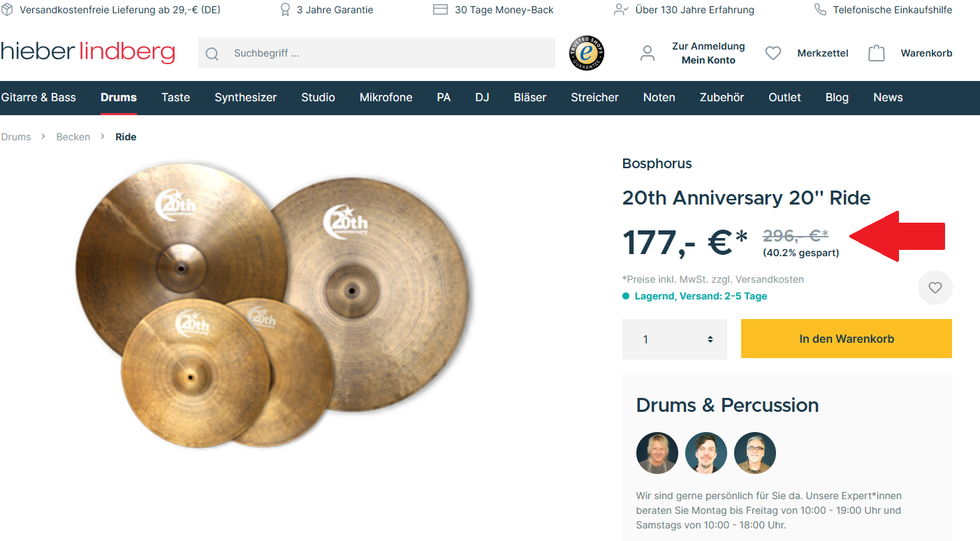Screen dimensions: 980x541
Task: Click the user account icon
Action: click(648, 53)
